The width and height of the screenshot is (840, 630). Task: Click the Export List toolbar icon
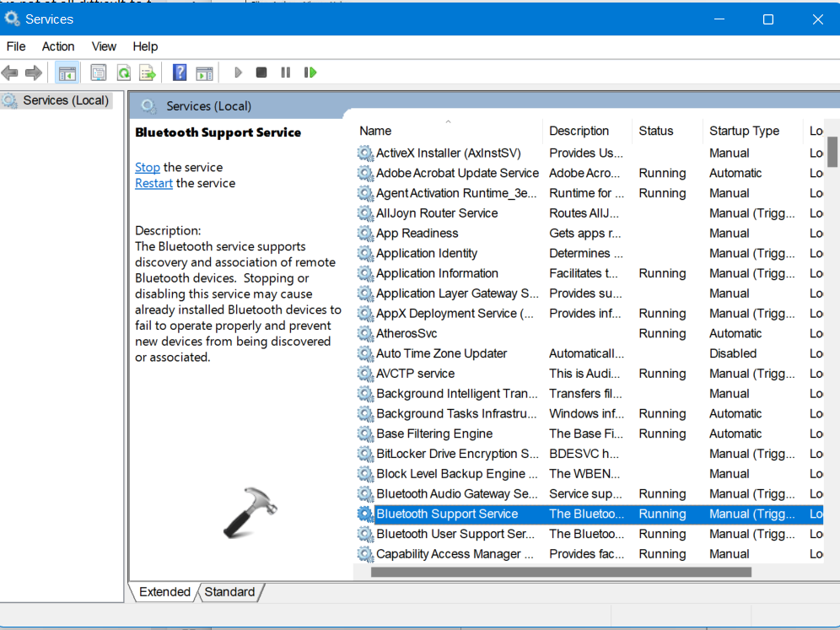[148, 73]
